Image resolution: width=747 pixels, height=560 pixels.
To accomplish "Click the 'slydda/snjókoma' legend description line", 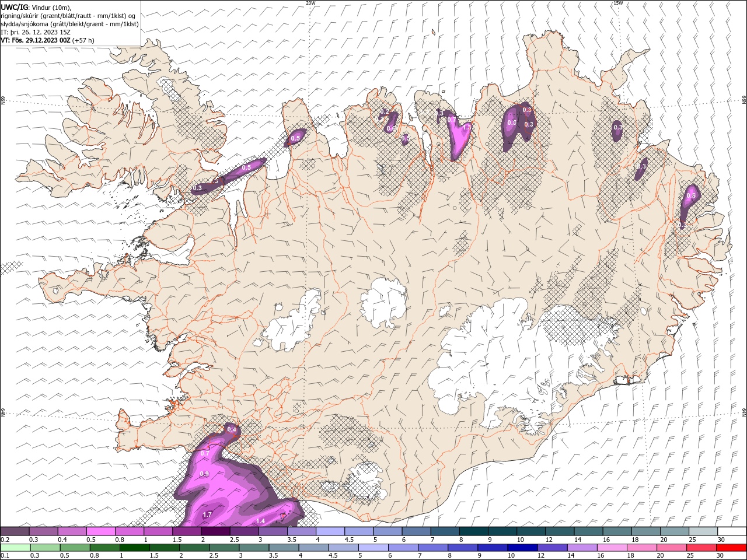I will tap(70, 24).
